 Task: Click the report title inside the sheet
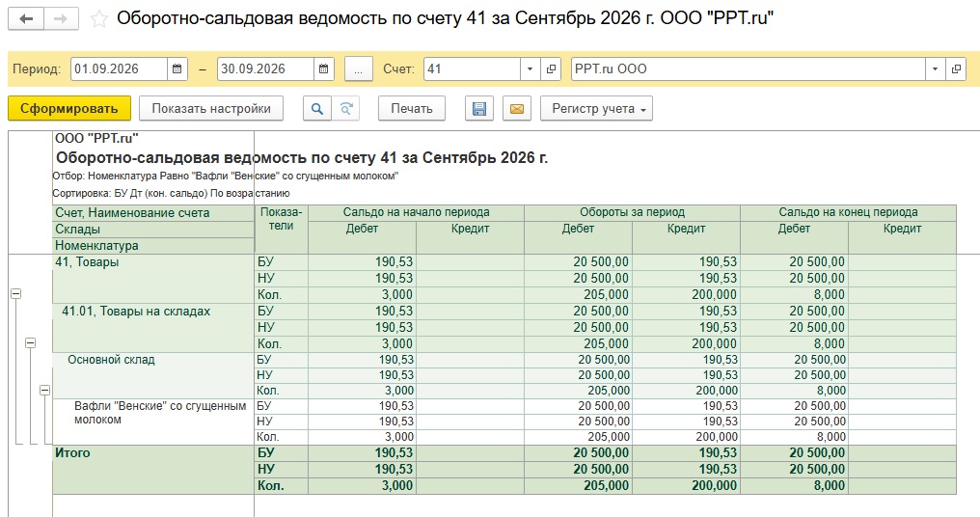pyautogui.click(x=302, y=157)
